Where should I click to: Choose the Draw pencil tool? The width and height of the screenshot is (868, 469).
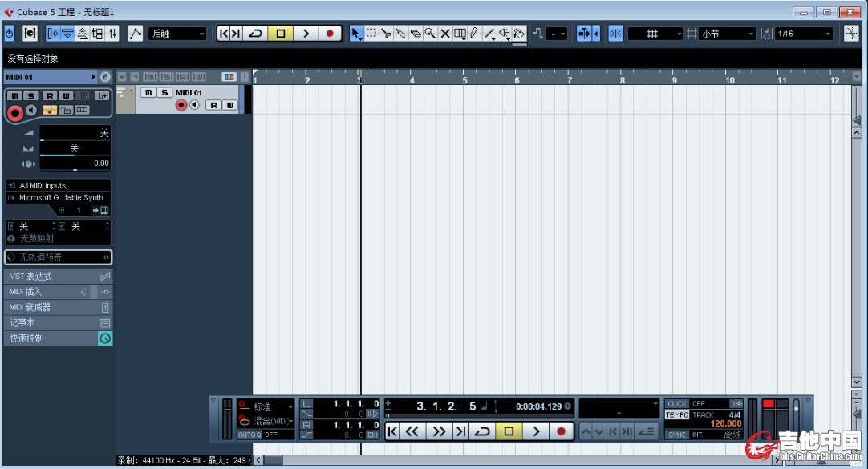click(x=474, y=34)
